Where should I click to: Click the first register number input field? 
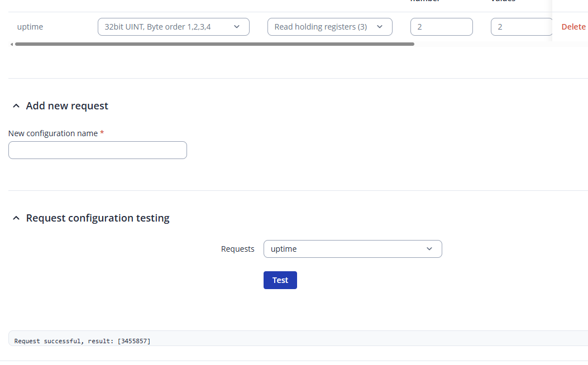tap(441, 27)
